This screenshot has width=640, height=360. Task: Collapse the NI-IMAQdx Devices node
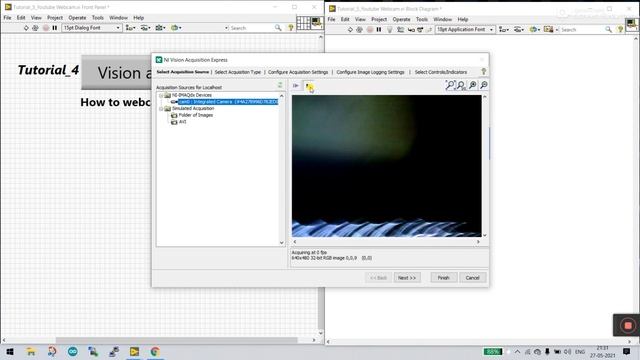(x=161, y=95)
